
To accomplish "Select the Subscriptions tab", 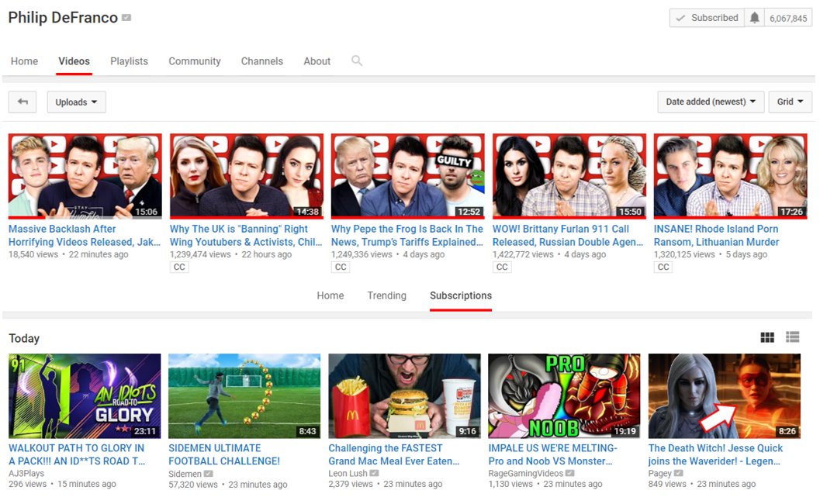I will (x=461, y=295).
